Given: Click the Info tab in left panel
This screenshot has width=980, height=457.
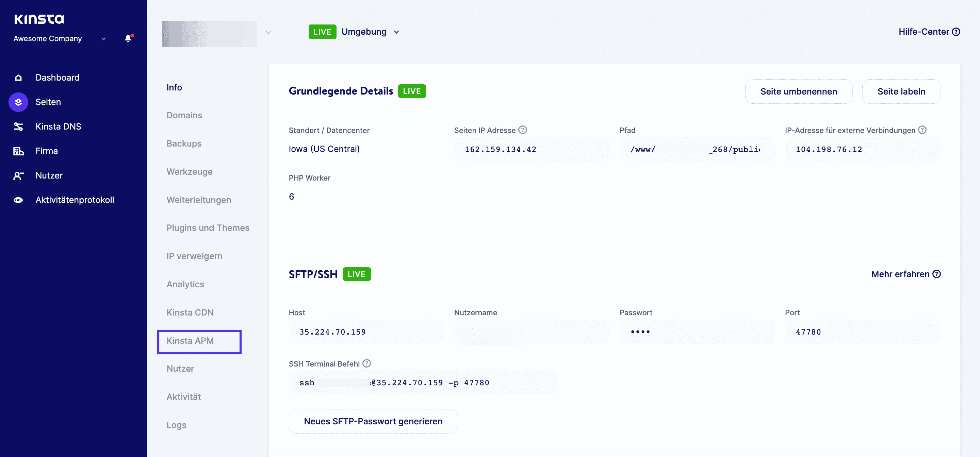Looking at the screenshot, I should click(174, 87).
